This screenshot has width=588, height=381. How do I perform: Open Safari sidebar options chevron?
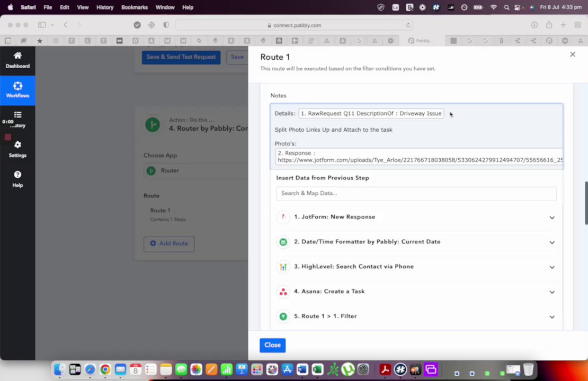point(52,25)
